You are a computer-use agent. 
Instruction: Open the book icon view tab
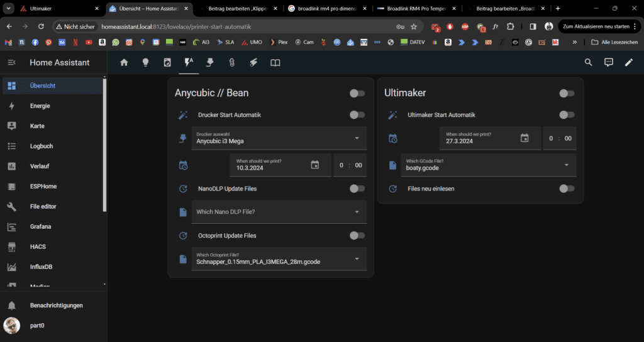(x=275, y=62)
